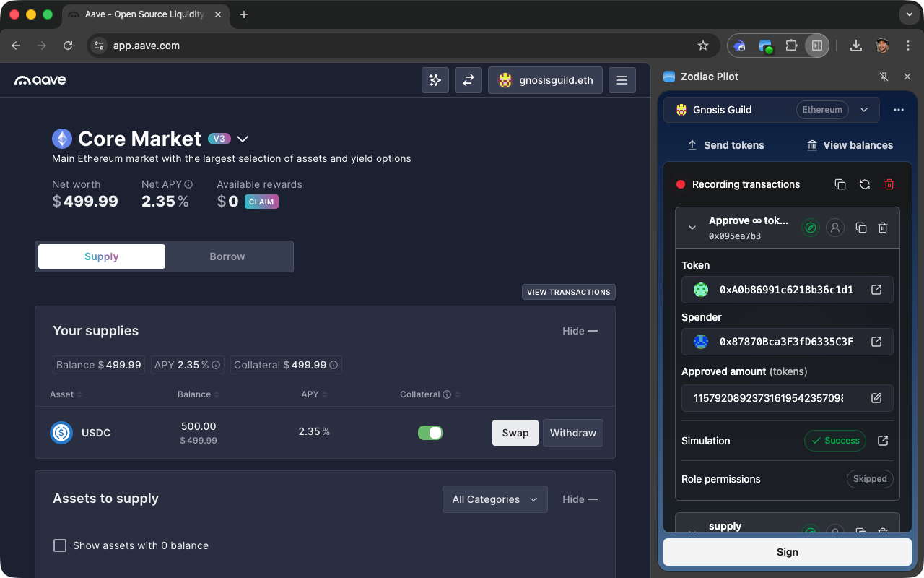Open a new browser tab
The width and height of the screenshot is (924, 578).
click(244, 14)
